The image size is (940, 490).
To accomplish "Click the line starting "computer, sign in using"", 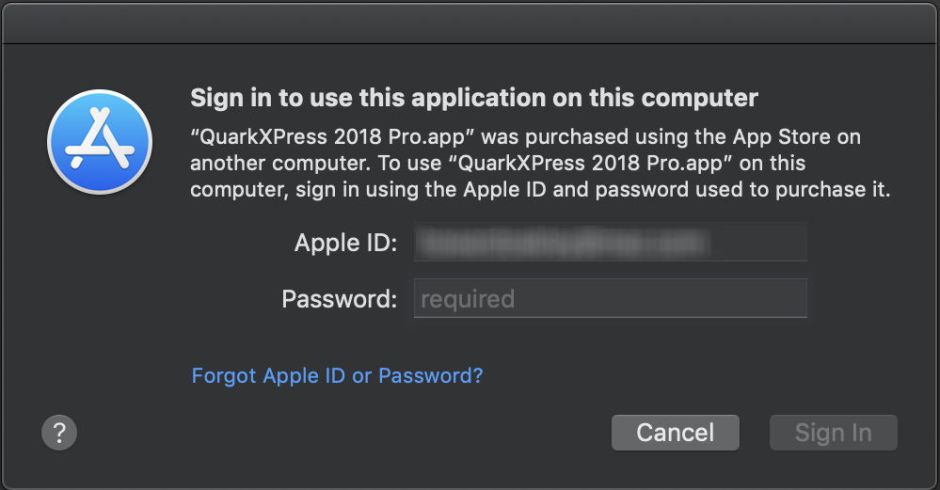I will point(540,189).
